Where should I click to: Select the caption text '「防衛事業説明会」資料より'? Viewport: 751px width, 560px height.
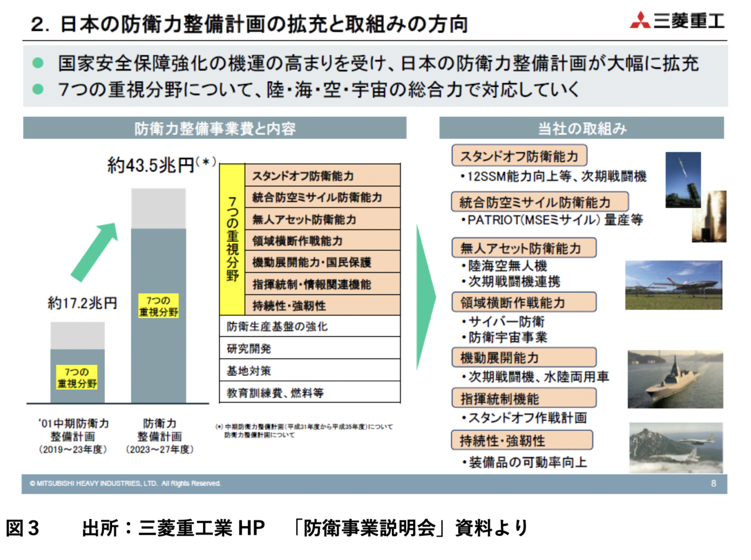(411, 528)
